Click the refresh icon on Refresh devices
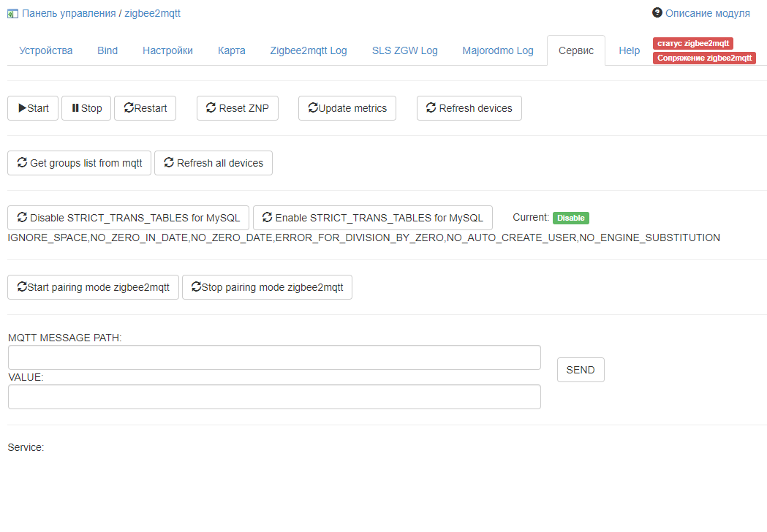 point(430,107)
